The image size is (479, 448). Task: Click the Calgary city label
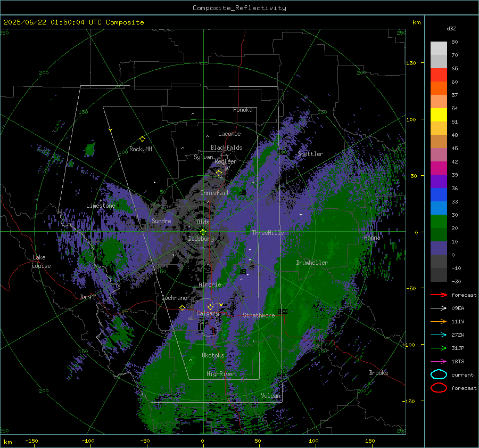point(208,313)
